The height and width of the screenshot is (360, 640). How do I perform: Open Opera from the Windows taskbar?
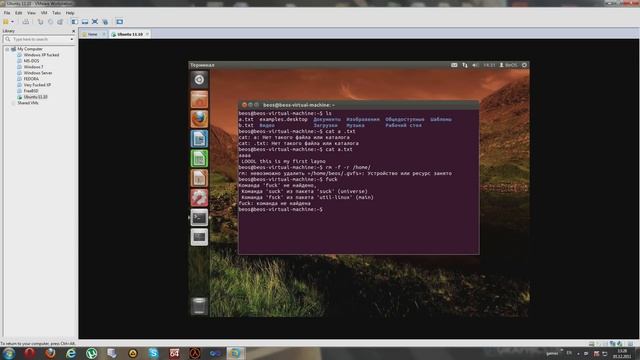tap(29, 353)
